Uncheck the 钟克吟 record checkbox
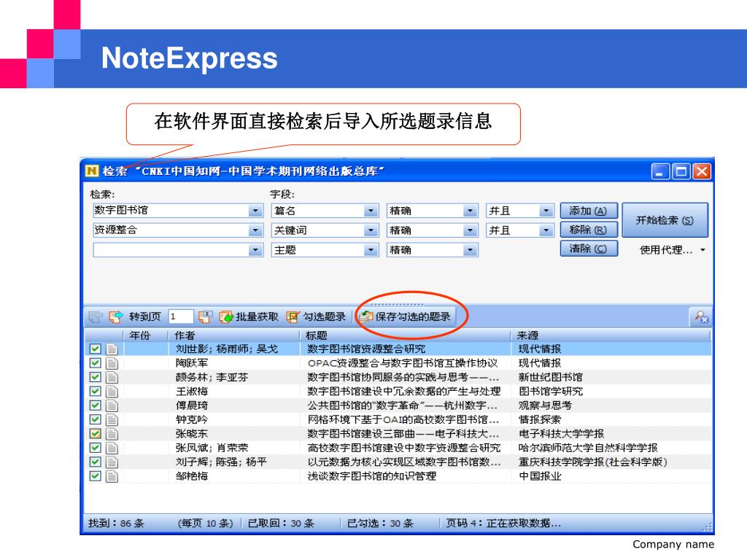 [x=96, y=419]
